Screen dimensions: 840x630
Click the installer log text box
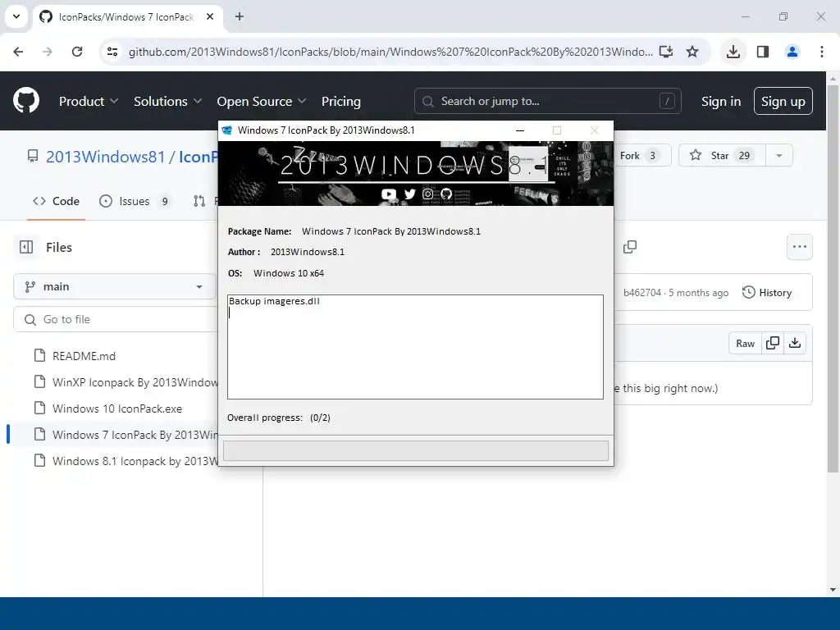coord(415,347)
